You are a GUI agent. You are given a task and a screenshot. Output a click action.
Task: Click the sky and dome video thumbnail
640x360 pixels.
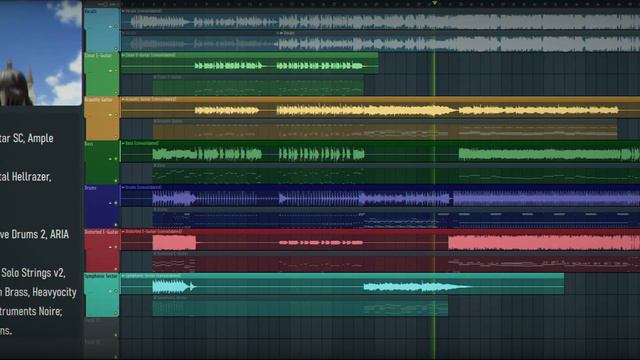(41, 53)
